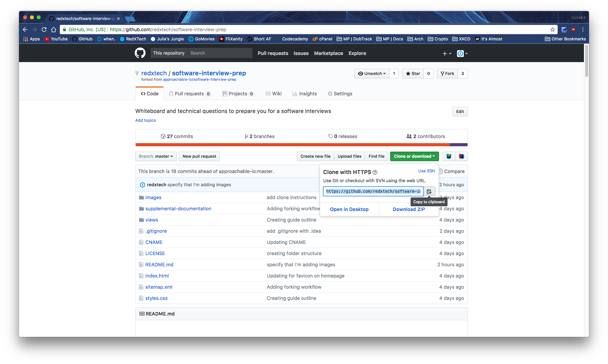Click the GitHub Octocat logo
Viewport: 608px width, 364px height.
point(140,53)
